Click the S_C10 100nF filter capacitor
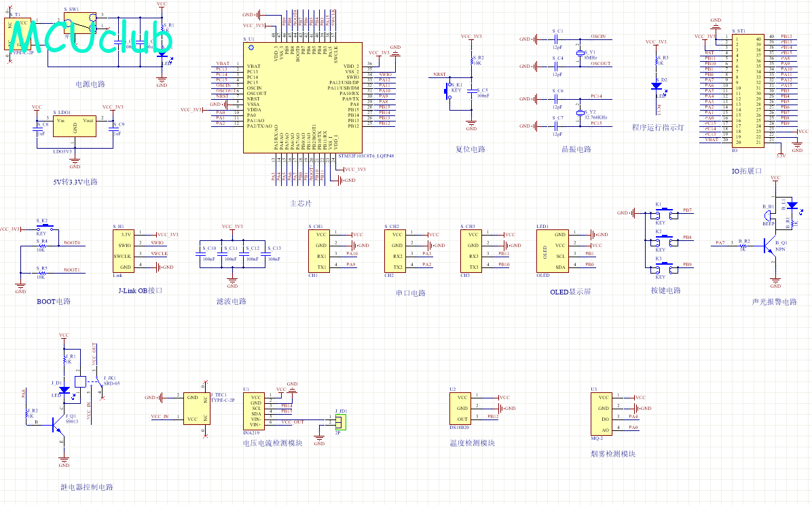The height and width of the screenshot is (505, 812). tap(200, 254)
